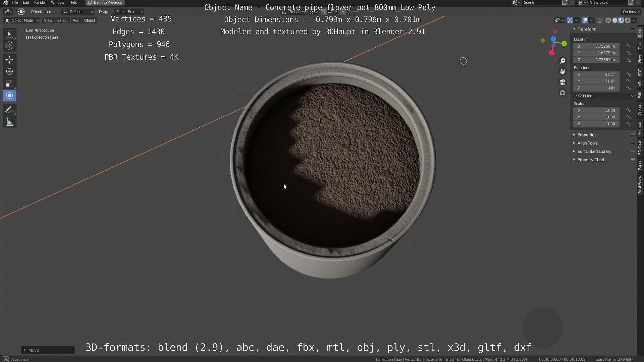Click Back to Previous button
Image resolution: width=644 pixels, height=362 pixels.
pyautogui.click(x=105, y=2)
